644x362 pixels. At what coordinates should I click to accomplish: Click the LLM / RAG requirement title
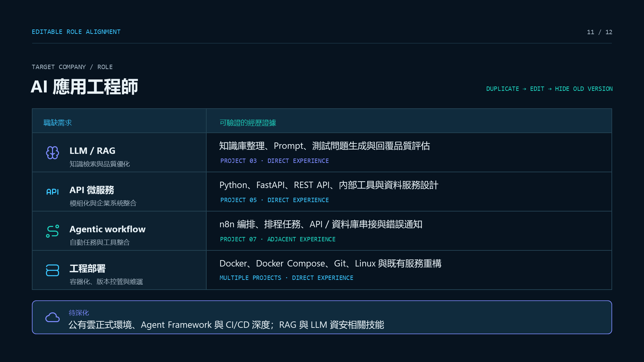pyautogui.click(x=92, y=151)
